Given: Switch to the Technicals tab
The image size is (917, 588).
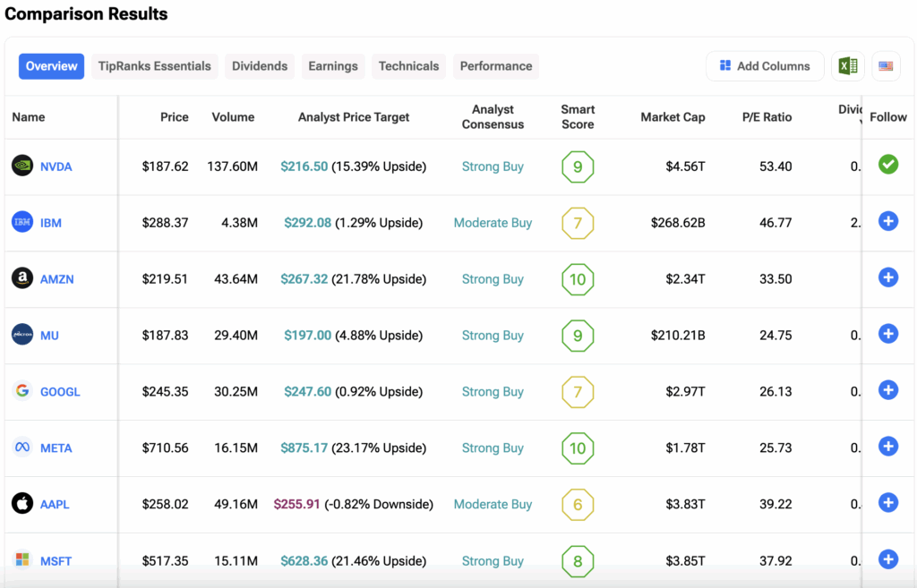Looking at the screenshot, I should (x=408, y=66).
